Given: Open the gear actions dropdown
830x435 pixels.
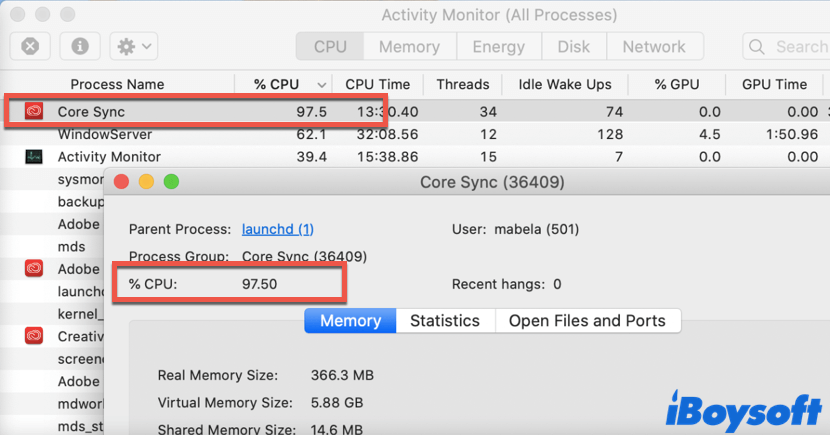Looking at the screenshot, I should tap(133, 46).
